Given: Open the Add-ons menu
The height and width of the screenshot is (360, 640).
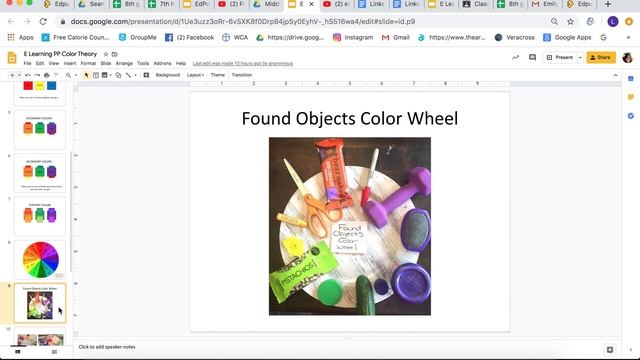Looking at the screenshot, I should click(x=162, y=64).
